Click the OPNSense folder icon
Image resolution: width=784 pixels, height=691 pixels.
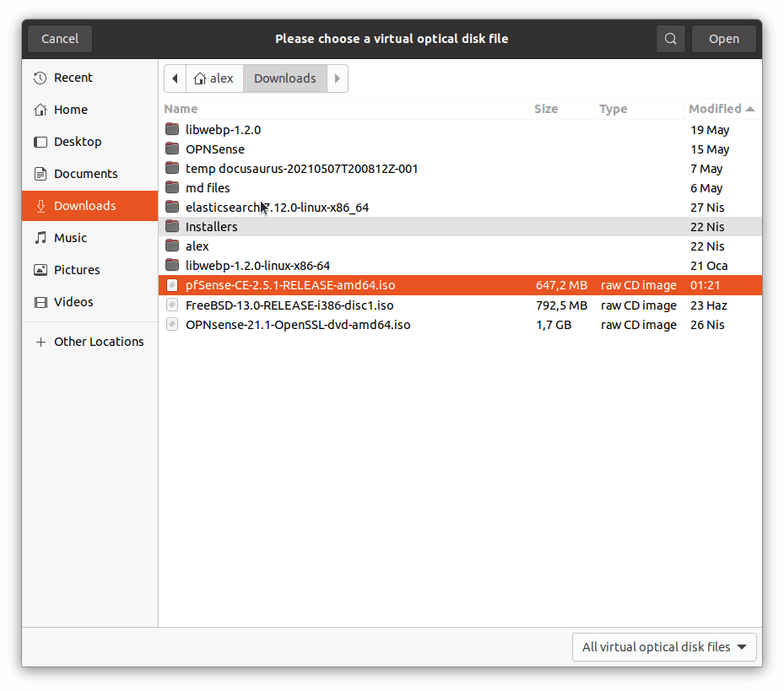[172, 149]
